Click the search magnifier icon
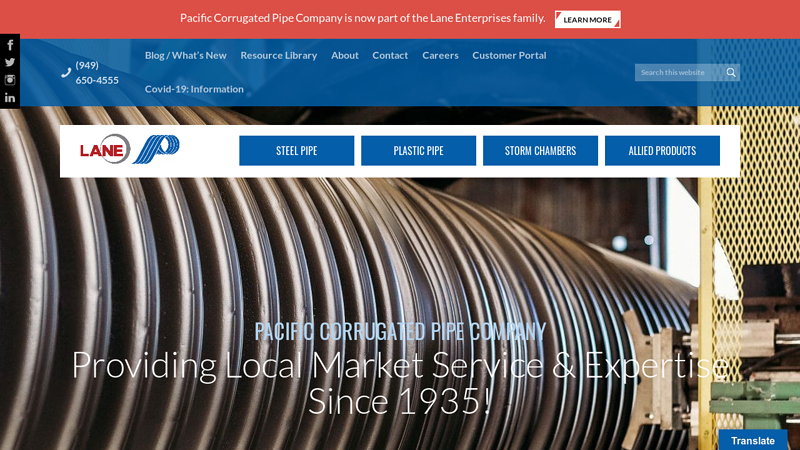The height and width of the screenshot is (450, 800). [x=731, y=72]
